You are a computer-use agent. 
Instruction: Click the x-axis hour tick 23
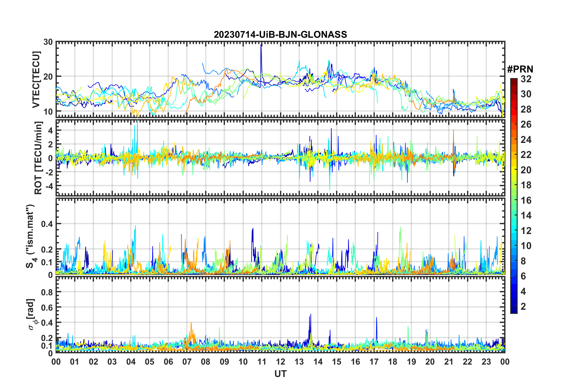coord(486,362)
